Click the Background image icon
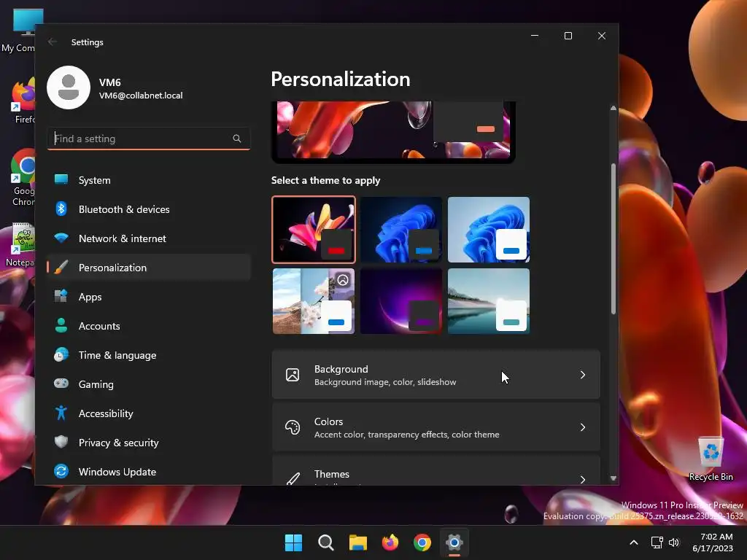 (x=293, y=375)
